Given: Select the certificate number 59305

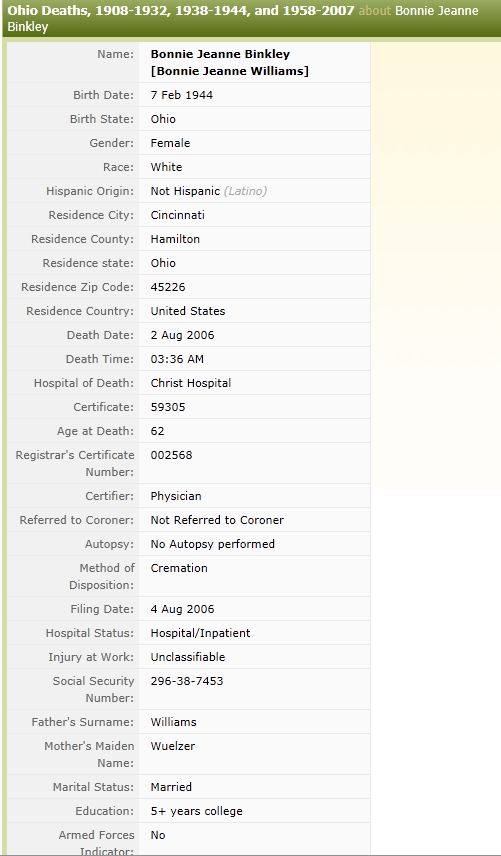Looking at the screenshot, I should tap(168, 407).
